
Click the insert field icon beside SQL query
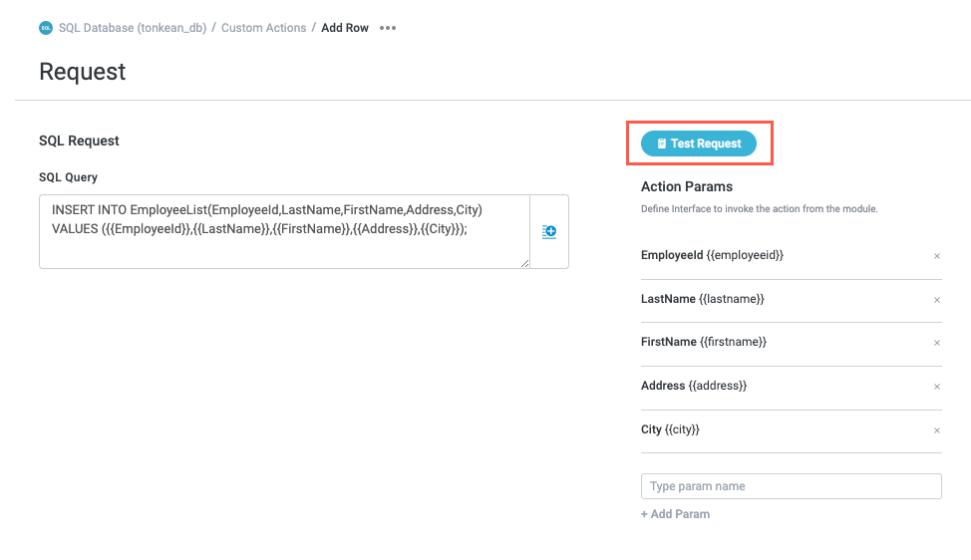point(549,231)
